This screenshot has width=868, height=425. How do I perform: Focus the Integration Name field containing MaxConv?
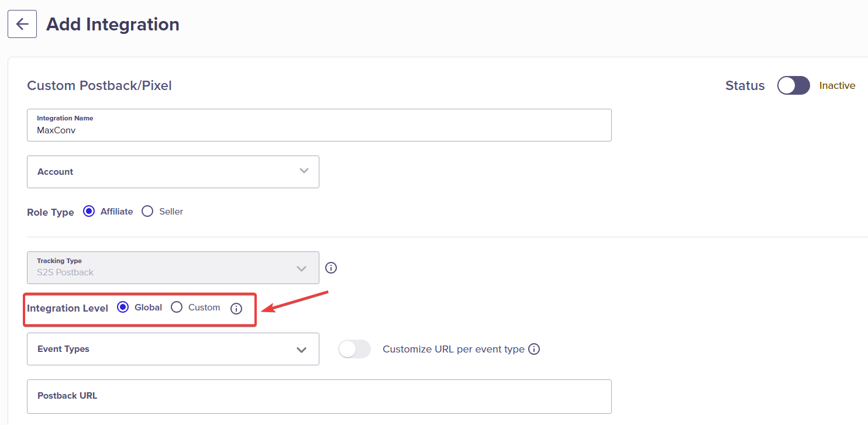319,125
